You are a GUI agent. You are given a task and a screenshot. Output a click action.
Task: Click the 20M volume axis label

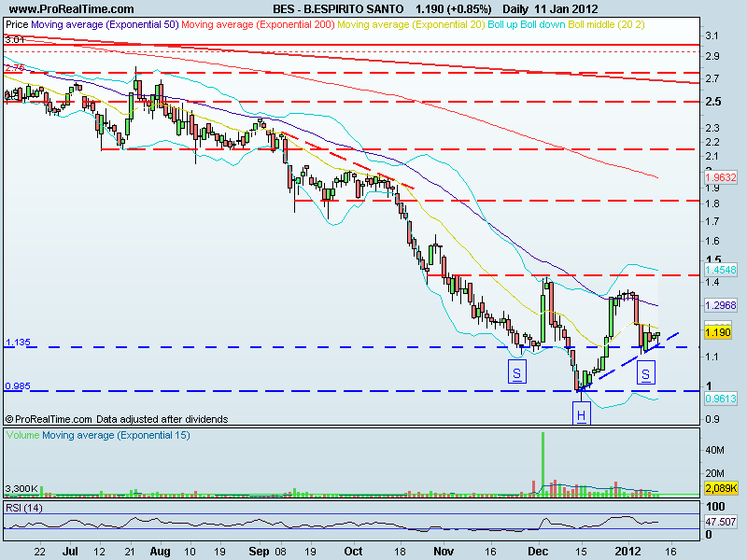(715, 473)
